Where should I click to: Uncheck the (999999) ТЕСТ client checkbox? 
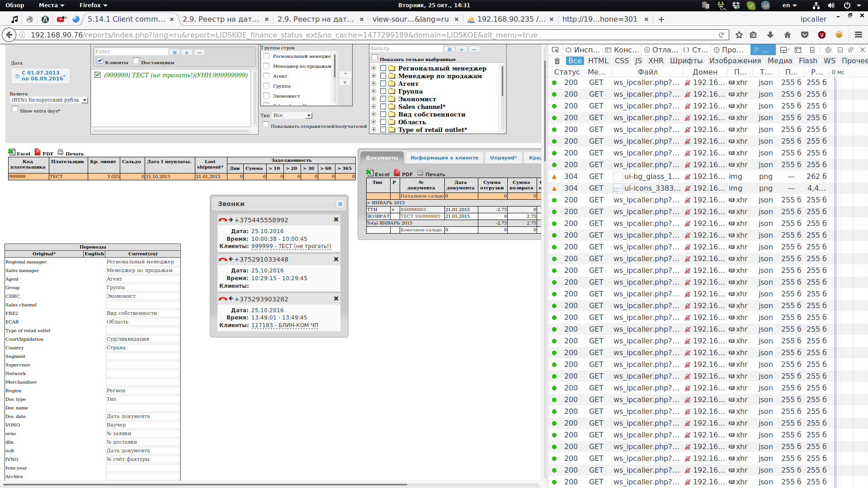click(97, 75)
